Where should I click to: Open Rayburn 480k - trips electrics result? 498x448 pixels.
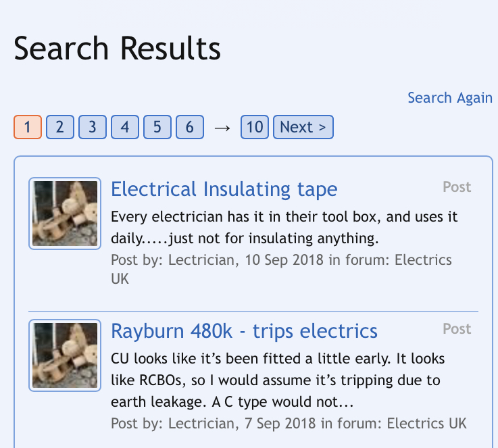click(244, 331)
